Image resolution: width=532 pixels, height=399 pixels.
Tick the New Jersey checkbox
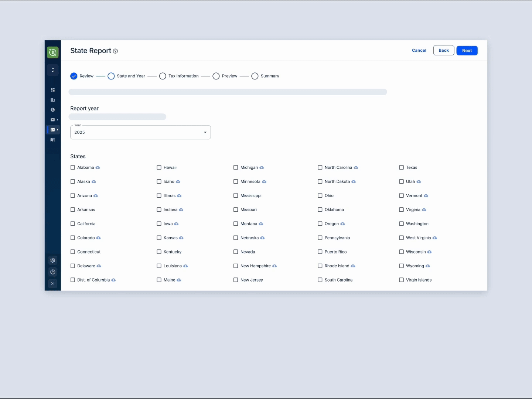236,280
